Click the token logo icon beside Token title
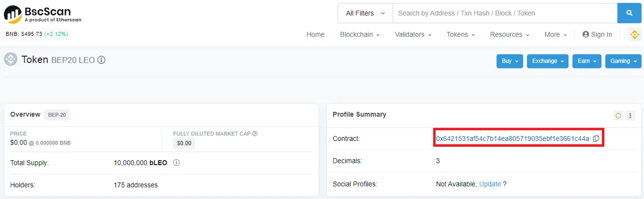644x199 pixels. [11, 59]
